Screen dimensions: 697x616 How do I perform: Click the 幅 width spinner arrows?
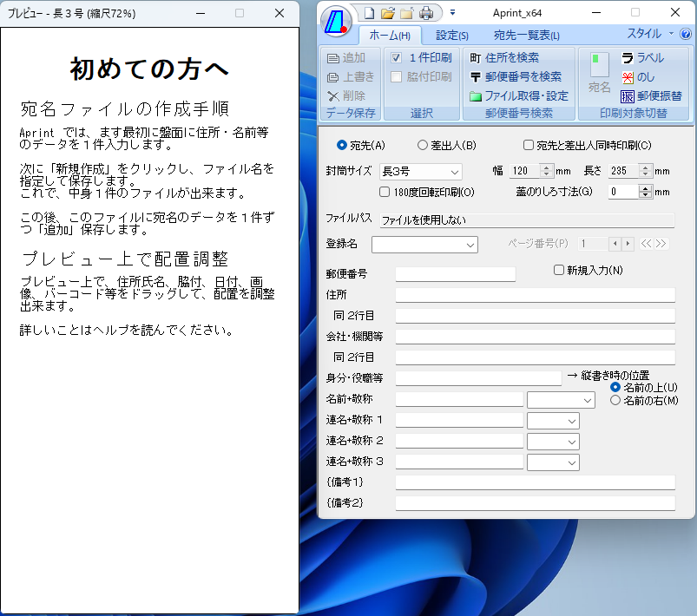coord(546,171)
